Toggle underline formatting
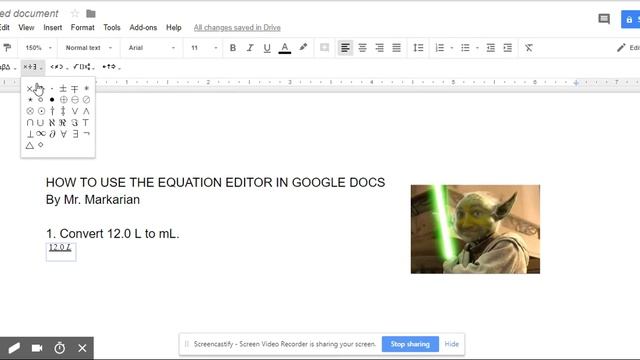The image size is (640, 360). 267,48
